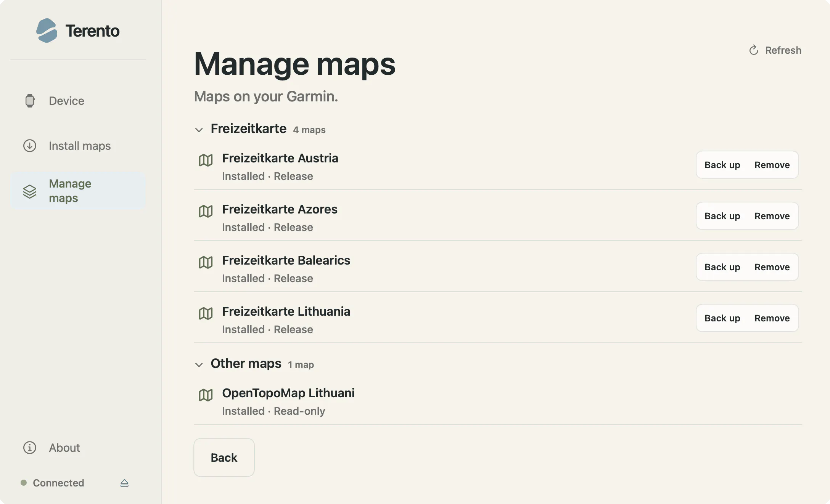Viewport: 830px width, 504px height.
Task: Click the map icon beside Freizeitkarte Azores
Action: pos(206,211)
